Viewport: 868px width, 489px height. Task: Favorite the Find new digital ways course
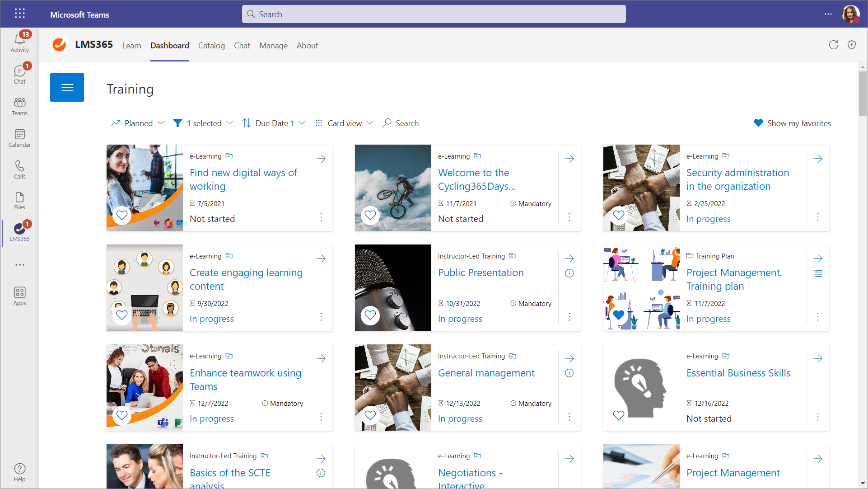122,215
